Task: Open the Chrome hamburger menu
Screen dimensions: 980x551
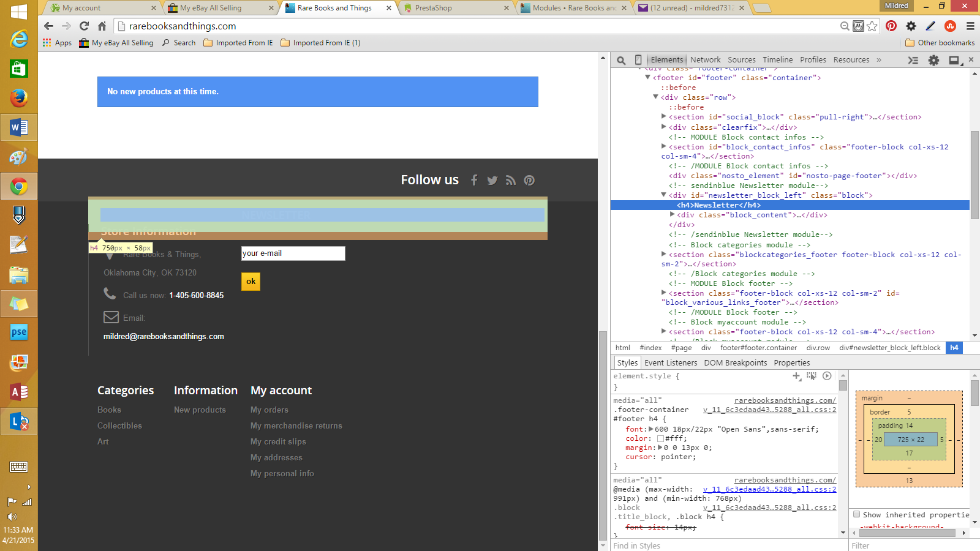Action: click(x=970, y=26)
